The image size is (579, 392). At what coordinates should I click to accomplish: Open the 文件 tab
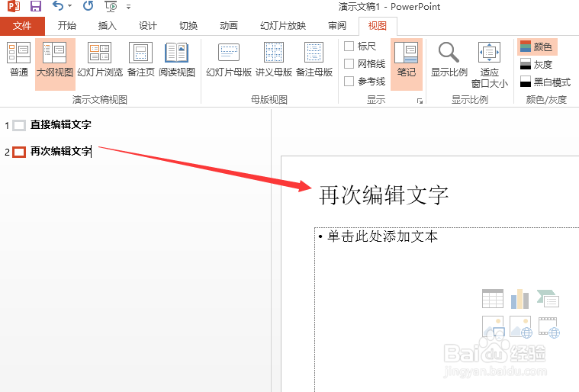point(22,26)
